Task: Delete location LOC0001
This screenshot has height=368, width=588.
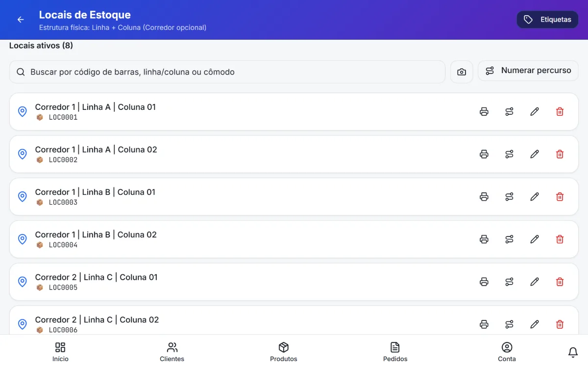Action: tap(560, 111)
